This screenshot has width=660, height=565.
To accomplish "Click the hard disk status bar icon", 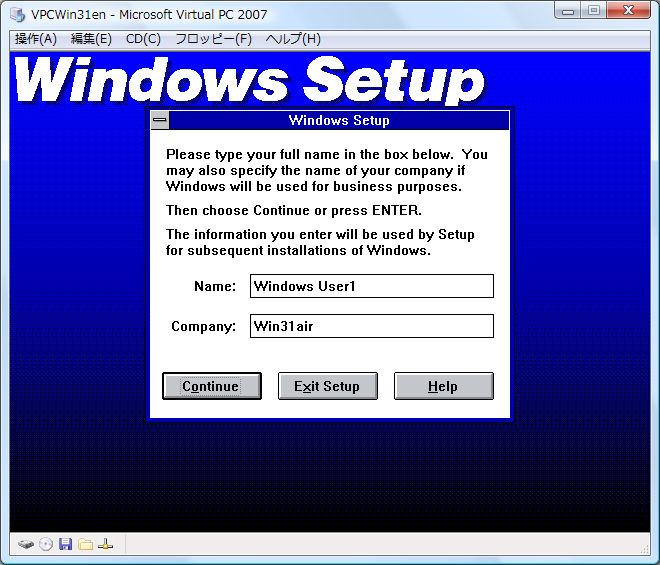I will 26,544.
